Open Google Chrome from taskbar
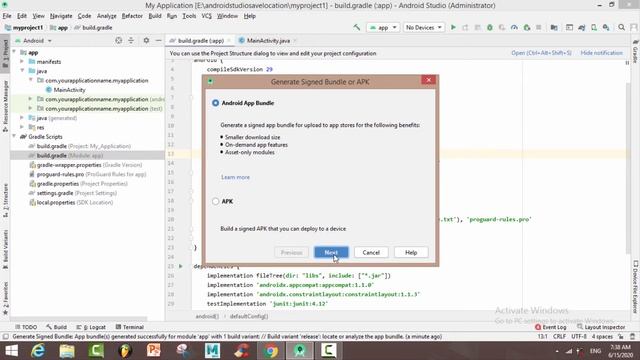The height and width of the screenshot is (360, 640). coord(271,351)
